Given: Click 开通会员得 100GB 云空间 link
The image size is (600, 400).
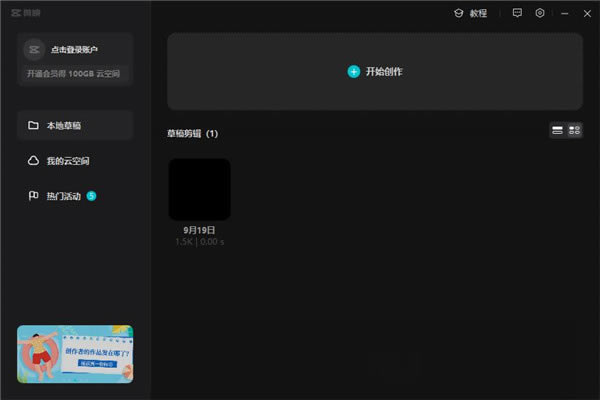Looking at the screenshot, I should (x=75, y=73).
